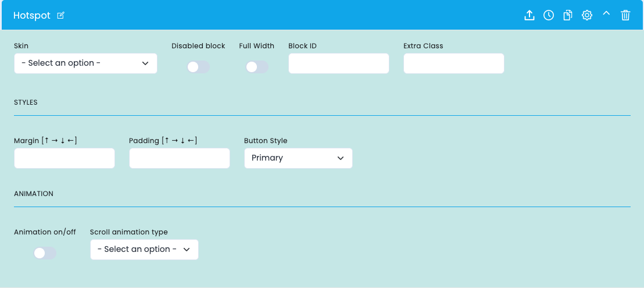This screenshot has width=644, height=288.
Task: Delete the Hotspot block via trash icon
Action: click(x=625, y=16)
